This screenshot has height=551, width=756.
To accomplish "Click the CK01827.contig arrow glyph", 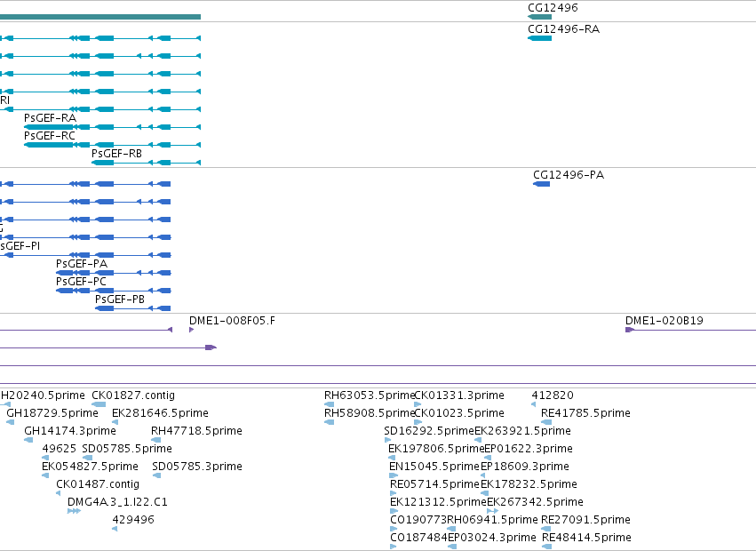I will tap(99, 404).
